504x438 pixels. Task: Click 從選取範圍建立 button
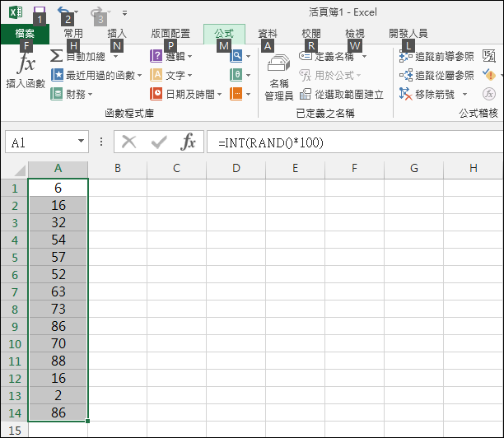tap(342, 94)
